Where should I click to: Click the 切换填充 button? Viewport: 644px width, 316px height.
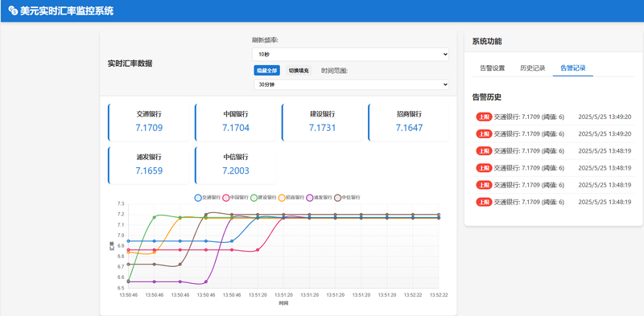298,71
